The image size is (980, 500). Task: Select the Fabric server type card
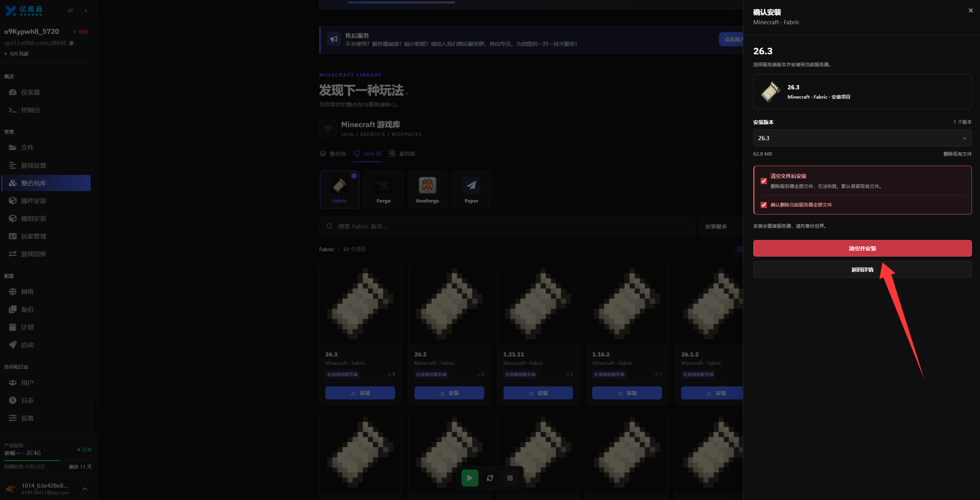[x=339, y=190]
